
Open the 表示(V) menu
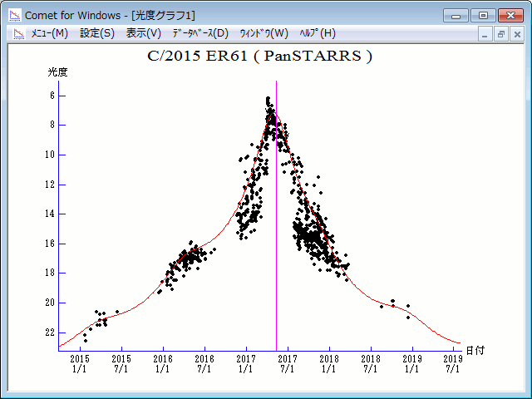(144, 33)
